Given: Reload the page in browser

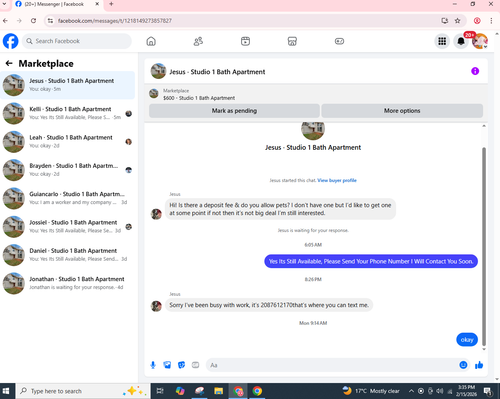Looking at the screenshot, I should pos(33,21).
